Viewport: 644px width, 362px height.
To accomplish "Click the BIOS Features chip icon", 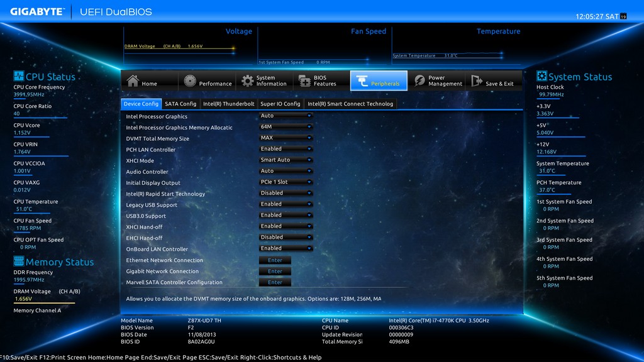I will [x=304, y=81].
